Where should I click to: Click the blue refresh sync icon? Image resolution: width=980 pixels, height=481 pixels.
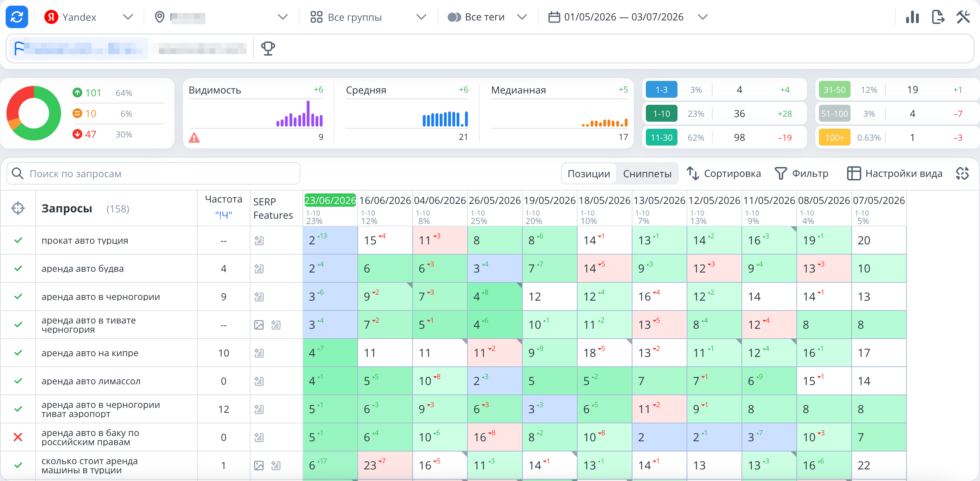[17, 17]
